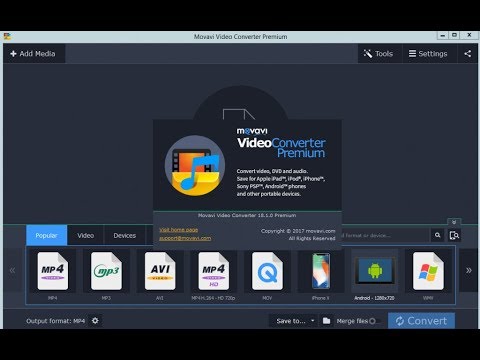
Task: Select the WMV Windows preset
Action: coord(428,276)
